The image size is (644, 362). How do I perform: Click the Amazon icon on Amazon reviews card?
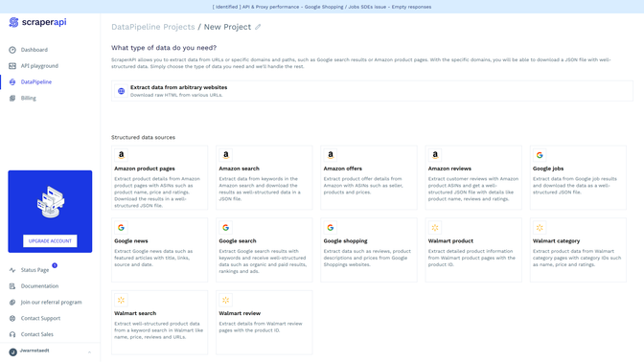435,155
